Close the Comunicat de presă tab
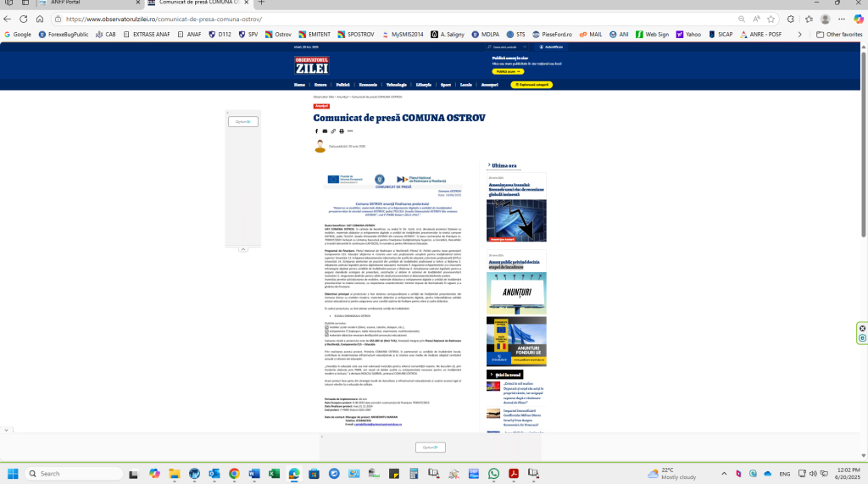The height and width of the screenshot is (484, 868). (x=247, y=3)
